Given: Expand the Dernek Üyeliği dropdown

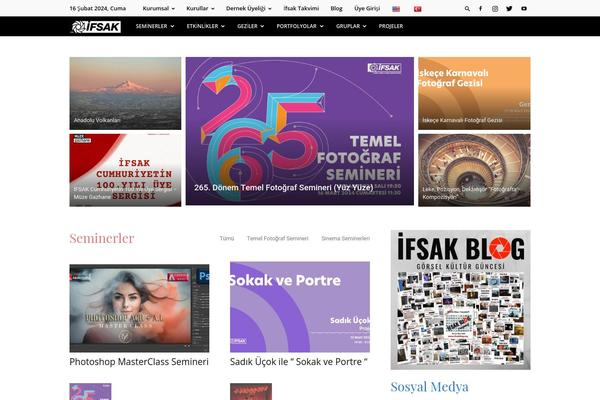Looking at the screenshot, I should (x=248, y=8).
